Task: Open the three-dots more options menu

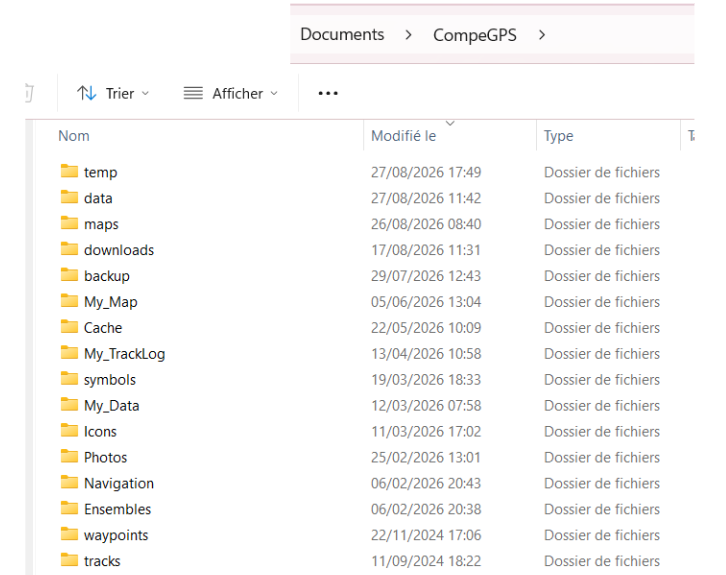Action: pyautogui.click(x=328, y=94)
